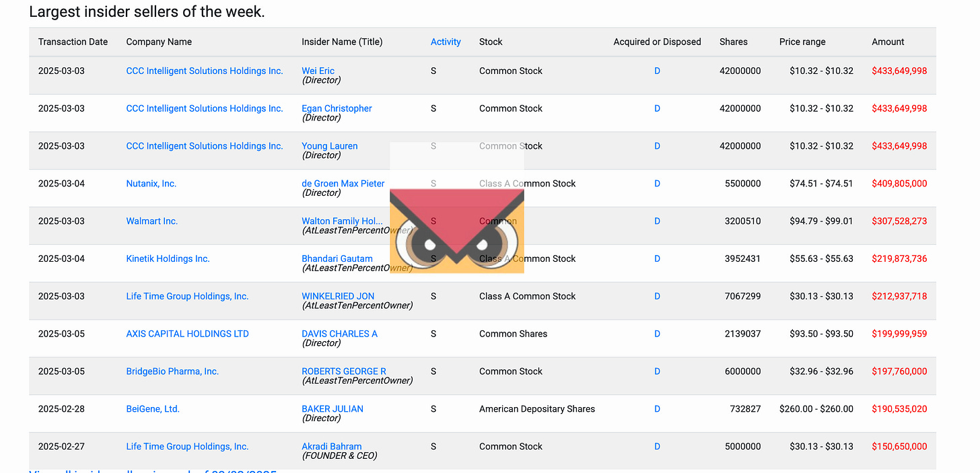This screenshot has width=980, height=473.
Task: Select the 2025-02-27 transaction date
Action: 62,447
